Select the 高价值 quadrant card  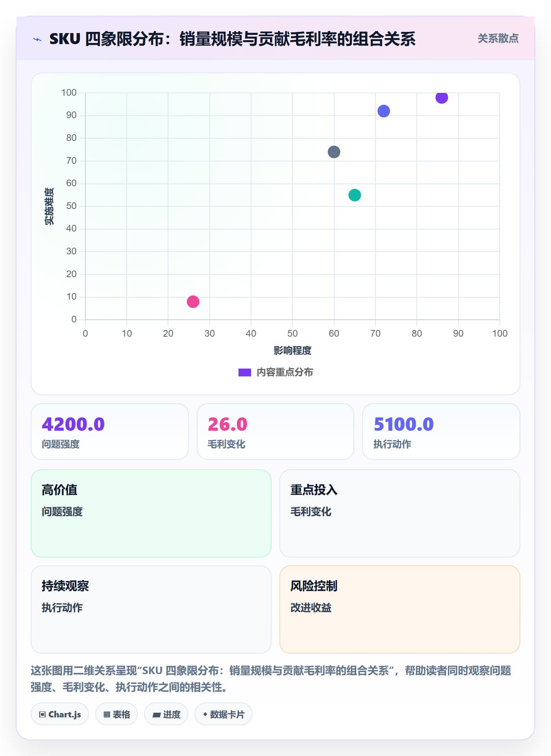(151, 513)
